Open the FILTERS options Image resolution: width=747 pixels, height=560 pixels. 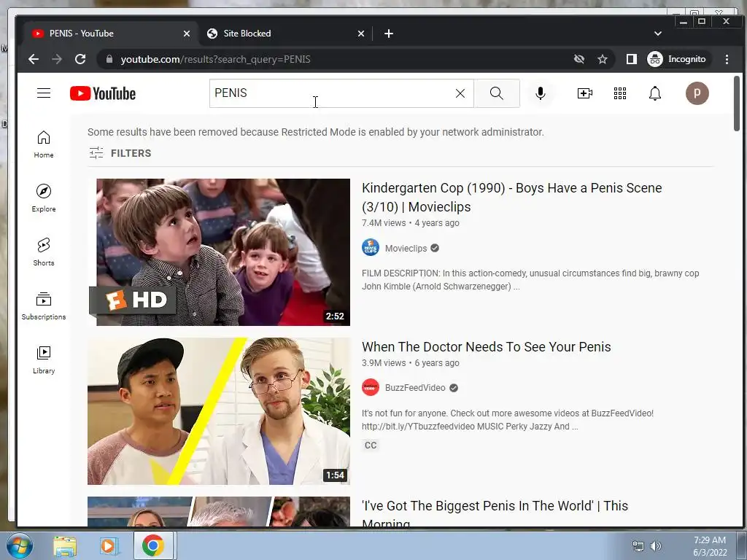(120, 153)
